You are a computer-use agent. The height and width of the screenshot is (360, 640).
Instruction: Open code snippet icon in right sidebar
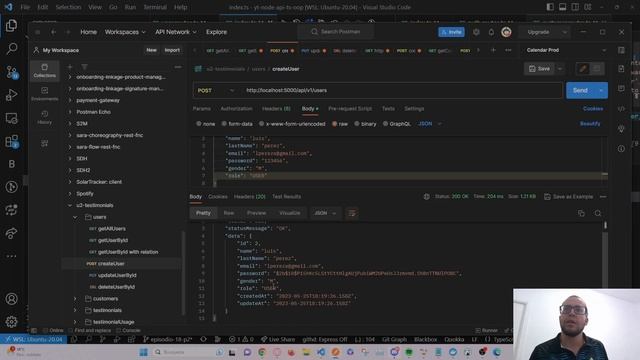click(x=621, y=109)
